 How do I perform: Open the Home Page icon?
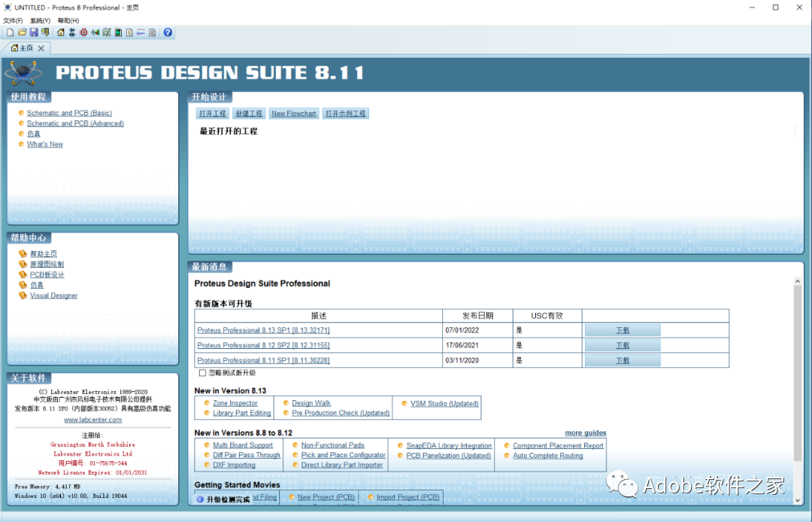[x=61, y=32]
